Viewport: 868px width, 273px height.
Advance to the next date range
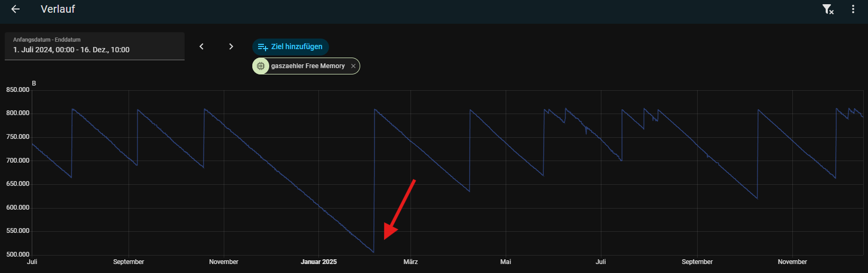(231, 46)
